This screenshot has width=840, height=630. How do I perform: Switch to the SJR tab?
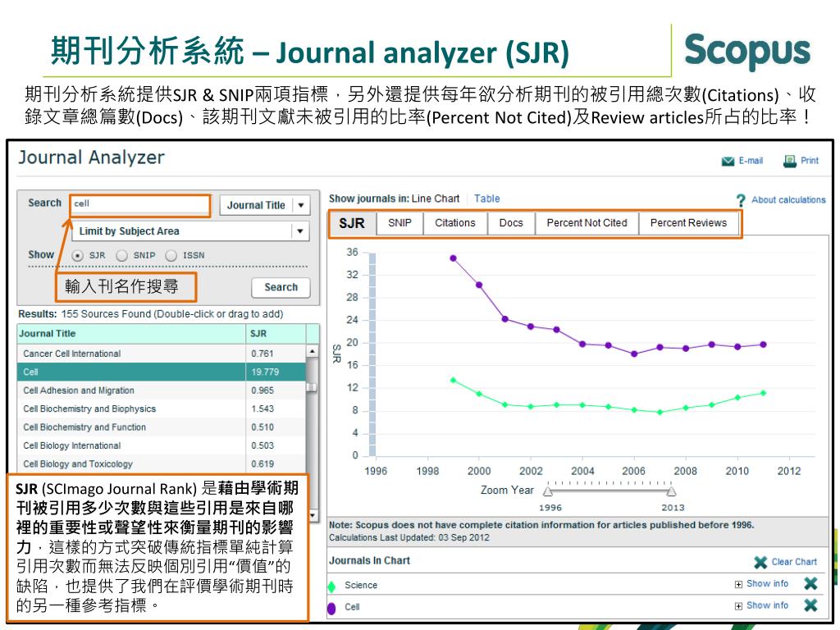point(352,223)
